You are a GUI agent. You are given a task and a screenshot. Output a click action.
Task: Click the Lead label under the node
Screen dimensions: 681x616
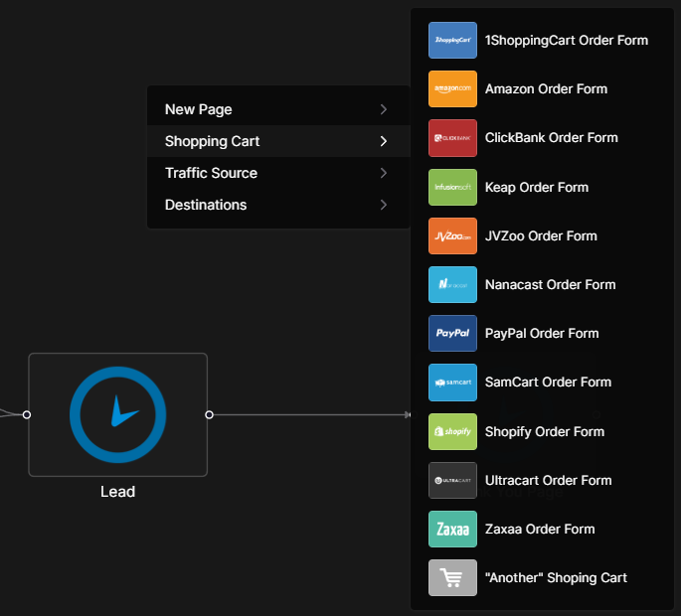click(x=117, y=492)
